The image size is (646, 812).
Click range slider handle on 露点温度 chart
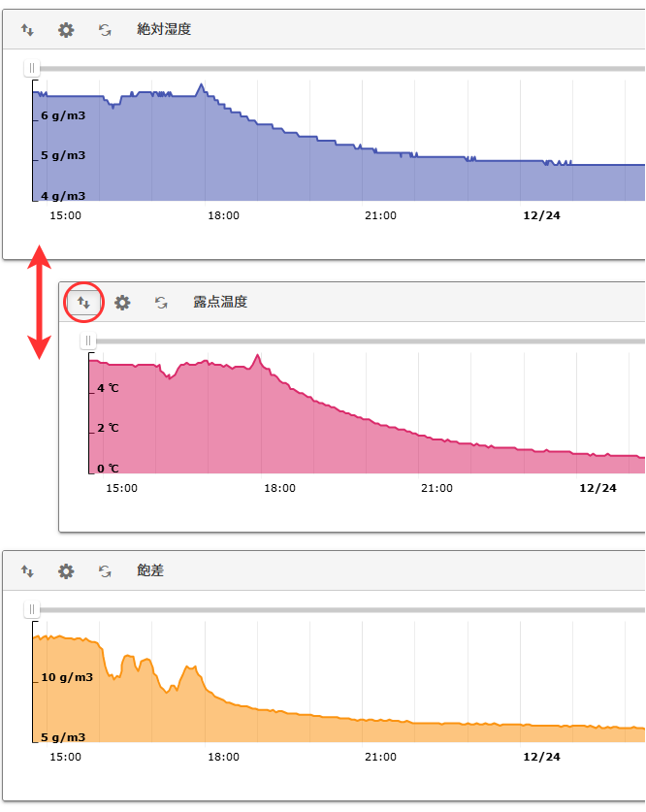coord(88,341)
